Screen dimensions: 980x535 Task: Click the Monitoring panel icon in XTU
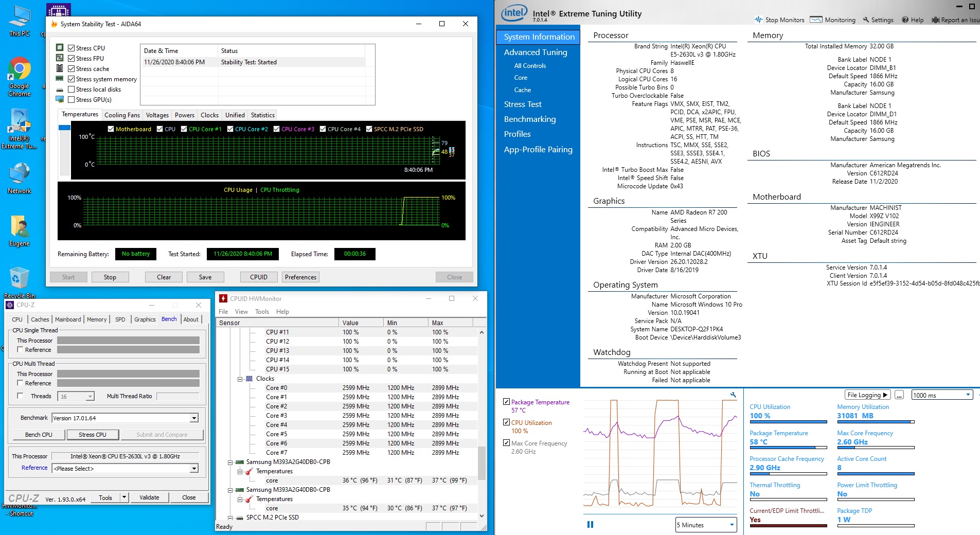click(x=816, y=20)
